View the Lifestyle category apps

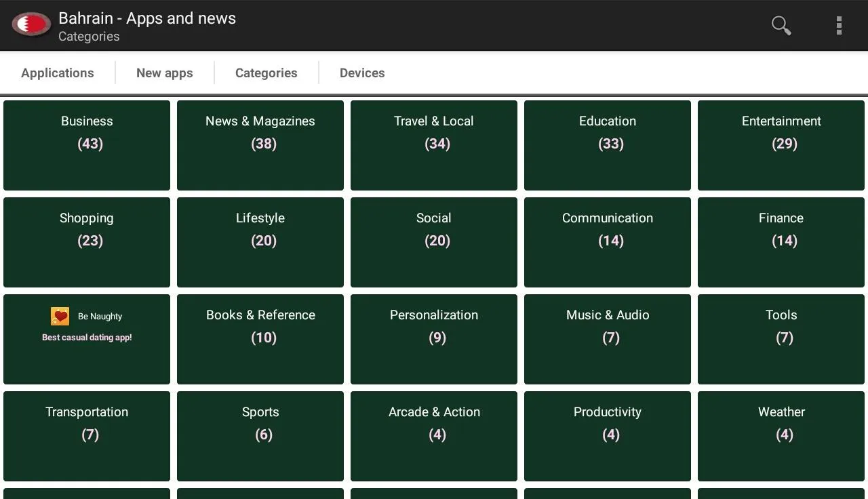coord(260,243)
